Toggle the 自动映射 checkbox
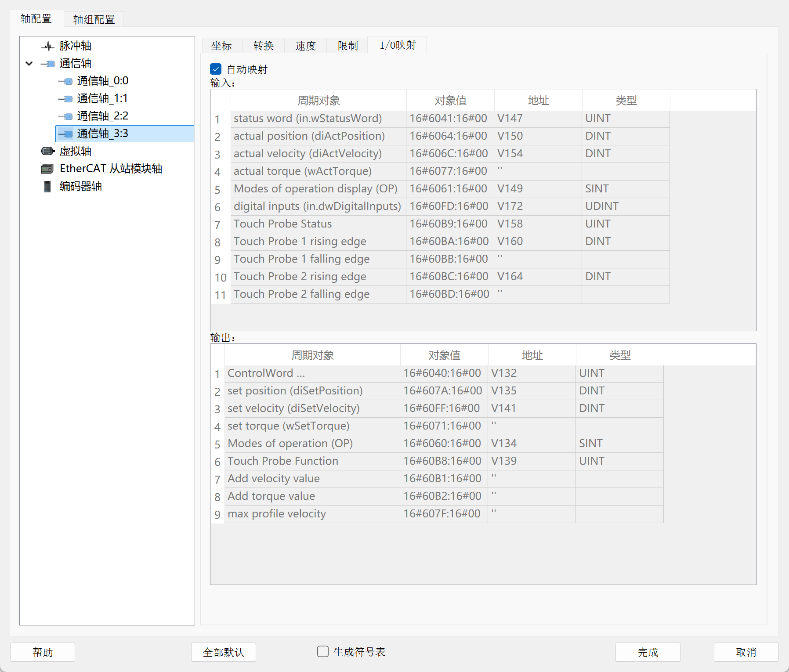The height and width of the screenshot is (672, 789). pyautogui.click(x=216, y=69)
